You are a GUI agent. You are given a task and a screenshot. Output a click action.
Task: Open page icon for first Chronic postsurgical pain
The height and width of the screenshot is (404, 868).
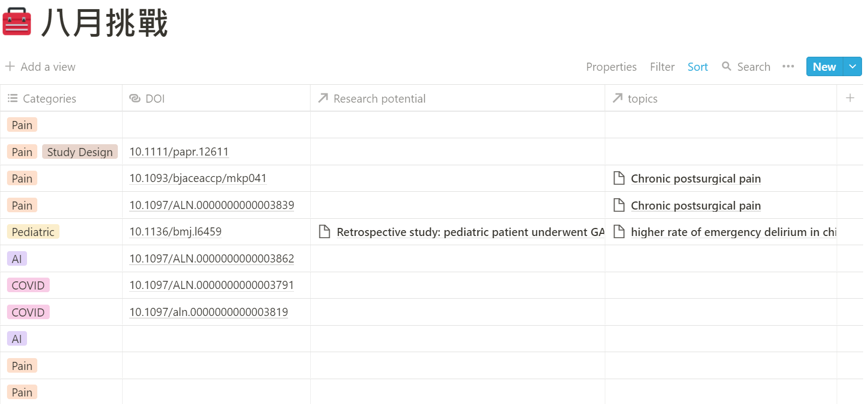point(619,178)
